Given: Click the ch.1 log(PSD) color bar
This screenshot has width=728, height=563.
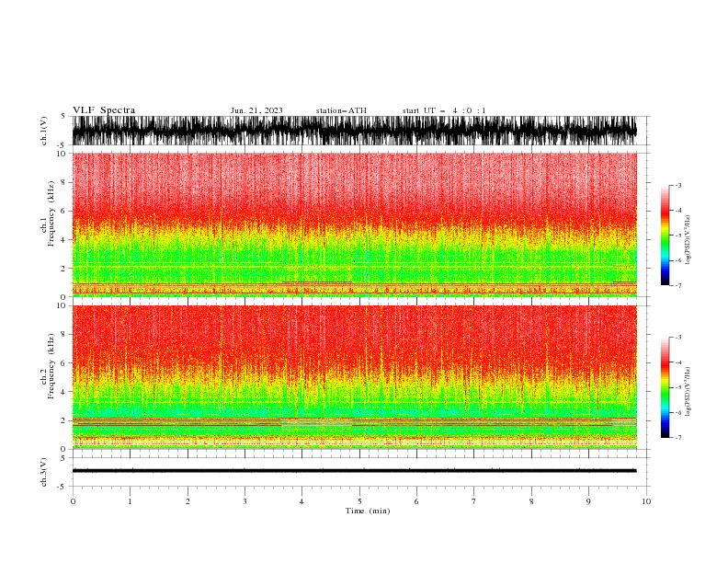Looking at the screenshot, I should [x=665, y=236].
